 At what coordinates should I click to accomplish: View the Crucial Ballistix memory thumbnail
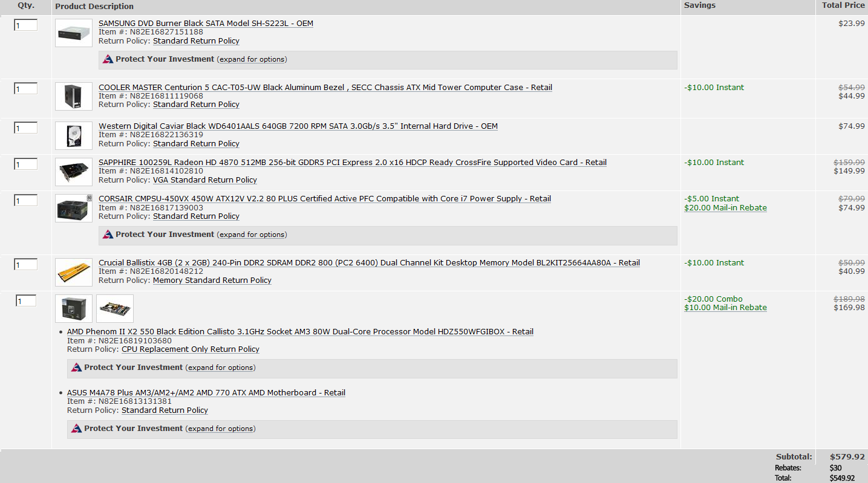pos(74,272)
